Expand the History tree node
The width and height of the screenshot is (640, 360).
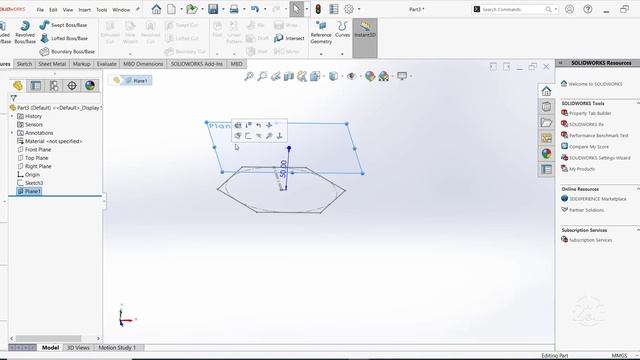[x=12, y=116]
